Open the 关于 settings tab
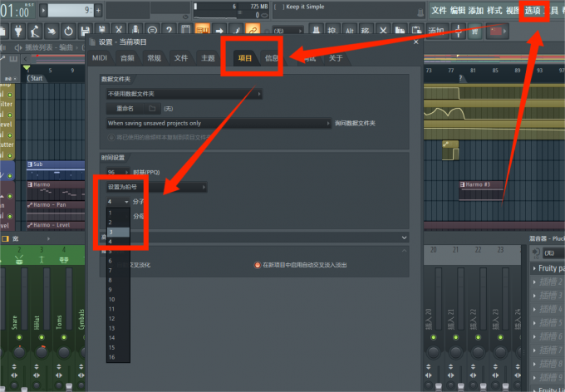Image resolution: width=565 pixels, height=392 pixels. coord(336,58)
